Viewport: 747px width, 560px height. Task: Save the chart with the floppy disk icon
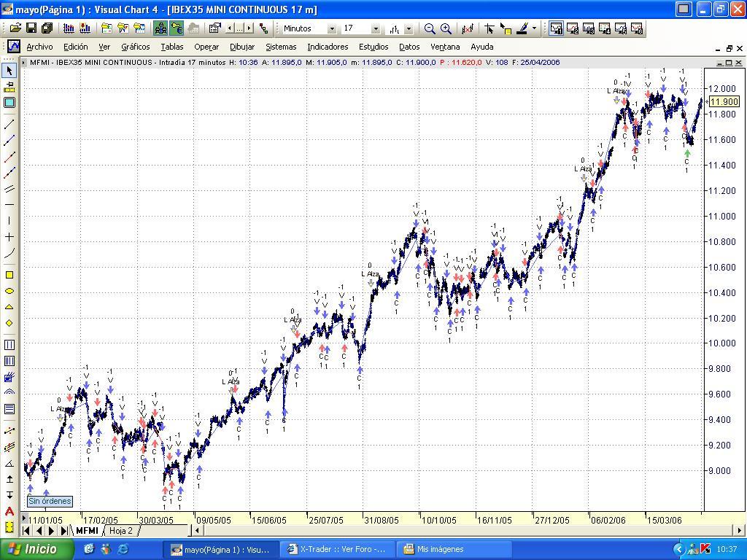31,28
